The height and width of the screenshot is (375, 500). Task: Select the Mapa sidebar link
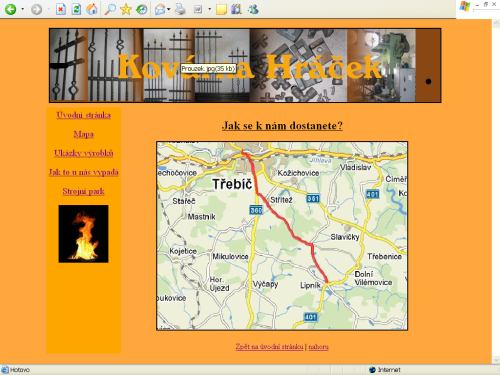point(84,134)
